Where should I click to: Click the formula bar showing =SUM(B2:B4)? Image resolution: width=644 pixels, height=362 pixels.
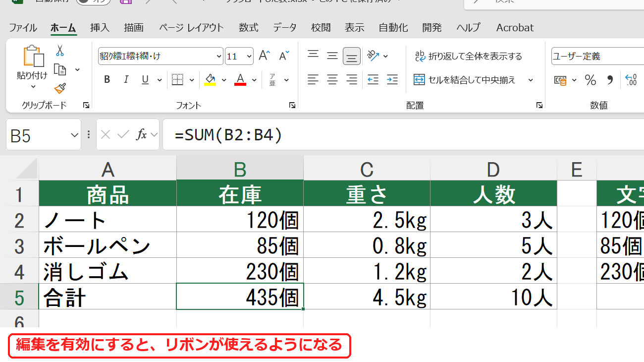[403, 134]
